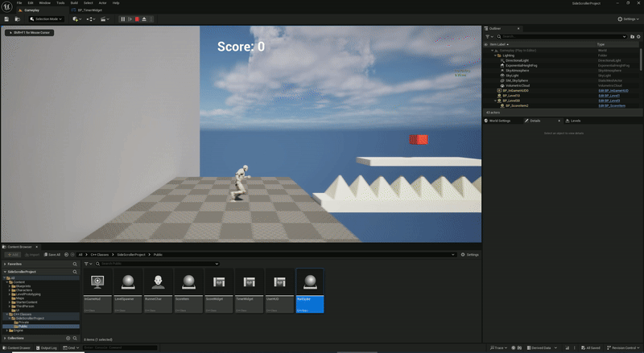
Task: Select the InGameHud class thumbnail
Action: (97, 291)
